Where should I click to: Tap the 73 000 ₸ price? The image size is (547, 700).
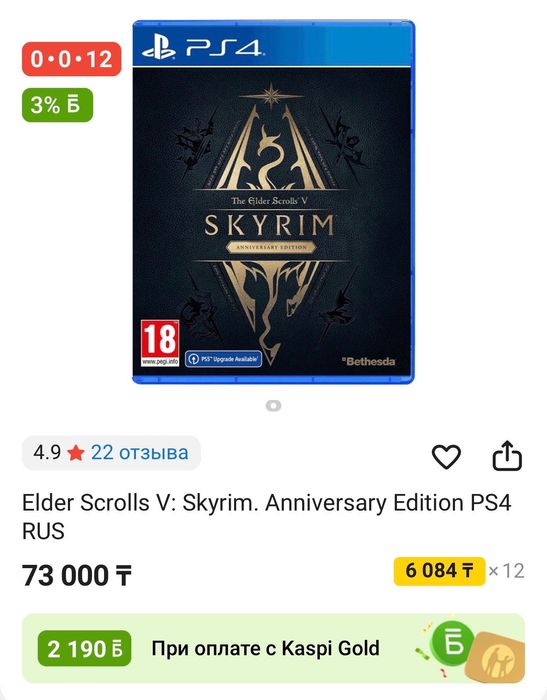pos(77,575)
